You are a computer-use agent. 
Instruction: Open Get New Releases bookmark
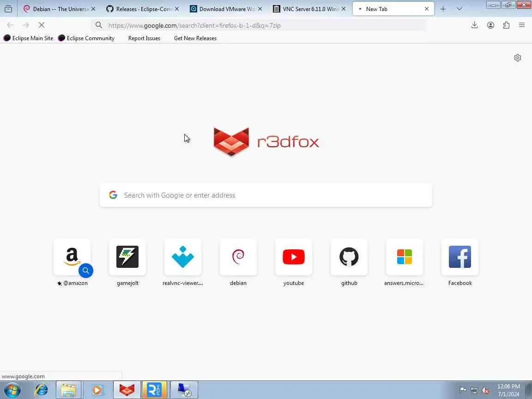tap(195, 38)
